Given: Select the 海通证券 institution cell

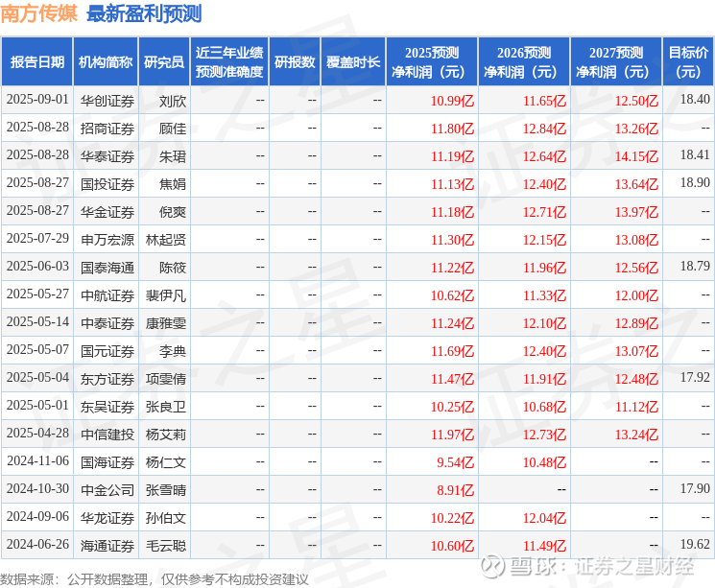Looking at the screenshot, I should [x=107, y=546].
